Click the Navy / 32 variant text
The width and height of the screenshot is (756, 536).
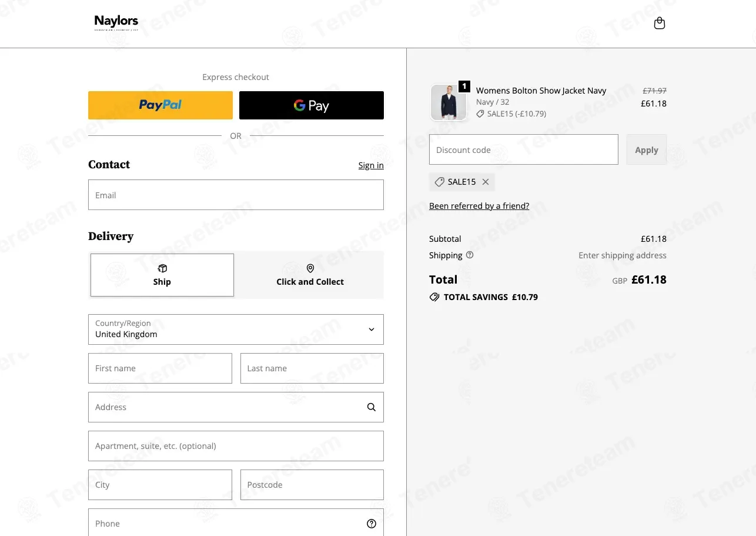click(493, 102)
